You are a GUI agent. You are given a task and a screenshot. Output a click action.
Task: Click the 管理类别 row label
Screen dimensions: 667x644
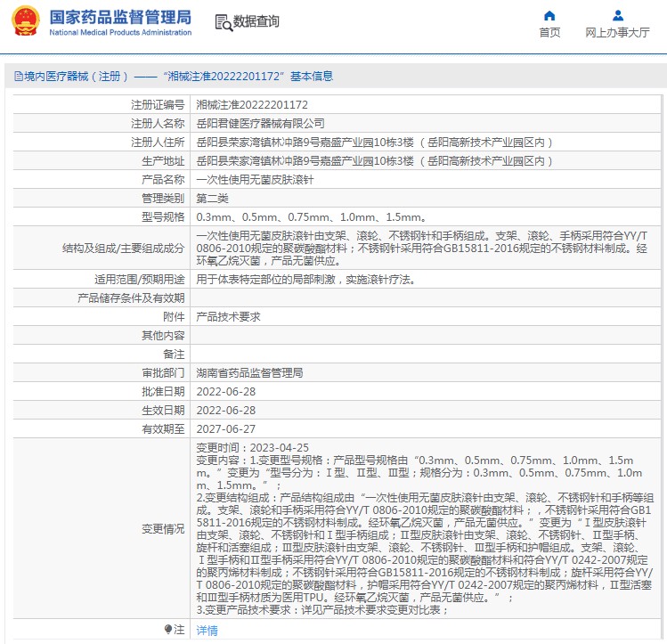tap(163, 199)
